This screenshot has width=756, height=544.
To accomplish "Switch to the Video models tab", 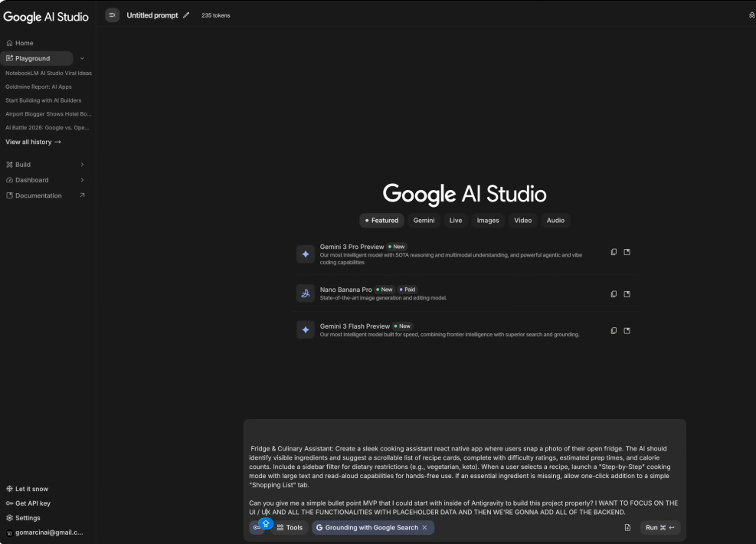I will coord(522,221).
